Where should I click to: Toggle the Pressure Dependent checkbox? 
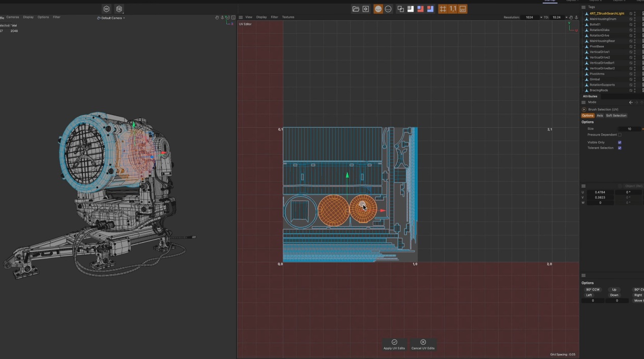click(x=620, y=135)
